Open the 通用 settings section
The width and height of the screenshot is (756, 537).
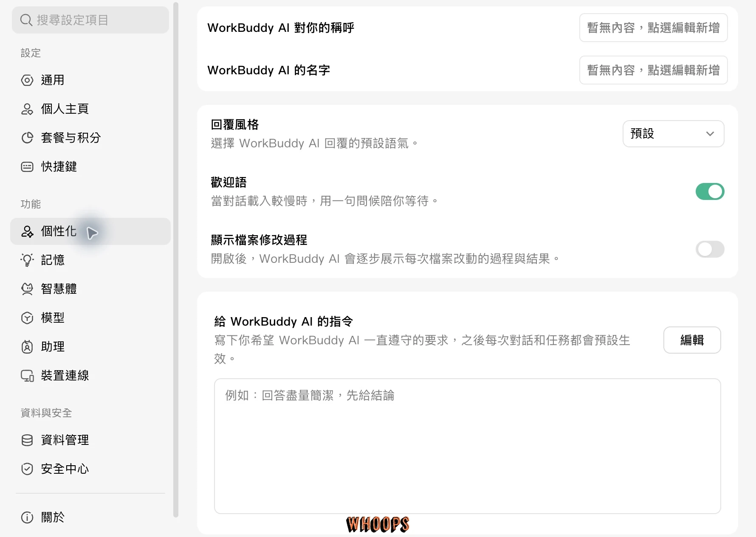pyautogui.click(x=90, y=80)
